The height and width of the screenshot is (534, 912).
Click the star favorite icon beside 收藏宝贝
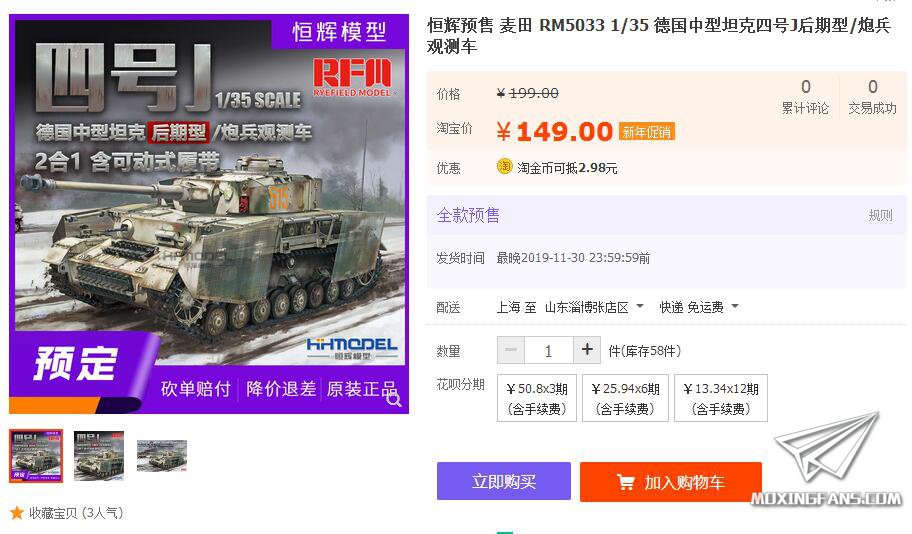coord(17,512)
